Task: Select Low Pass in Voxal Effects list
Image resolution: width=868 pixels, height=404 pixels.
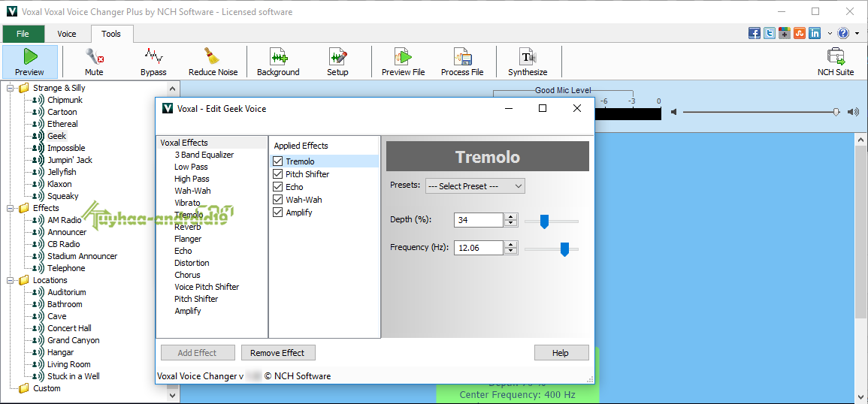Action: click(x=191, y=167)
